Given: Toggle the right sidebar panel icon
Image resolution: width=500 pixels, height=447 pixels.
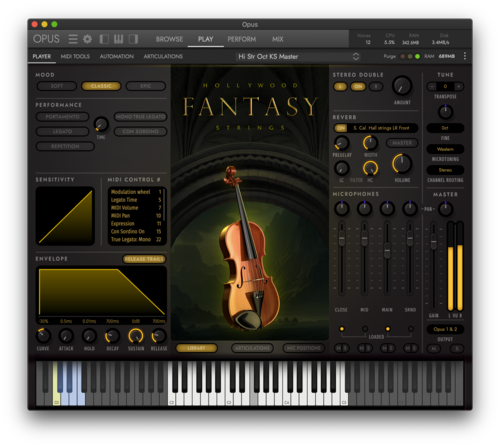Looking at the screenshot, I should coord(133,39).
